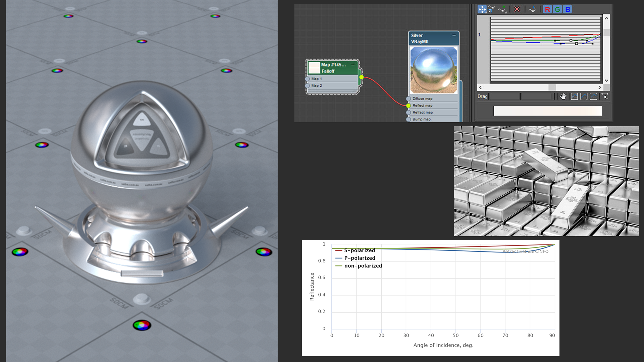Image resolution: width=644 pixels, height=362 pixels.
Task: Select the Scale point tool
Action: 492,9
